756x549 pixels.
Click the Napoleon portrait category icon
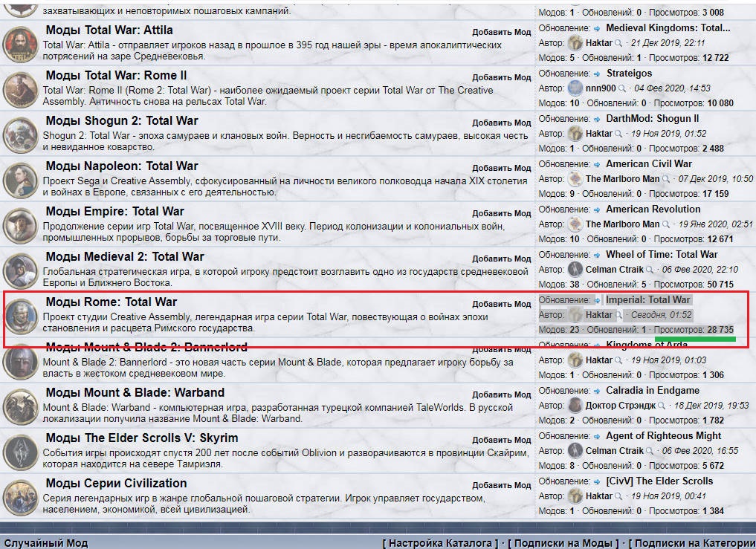(20, 180)
